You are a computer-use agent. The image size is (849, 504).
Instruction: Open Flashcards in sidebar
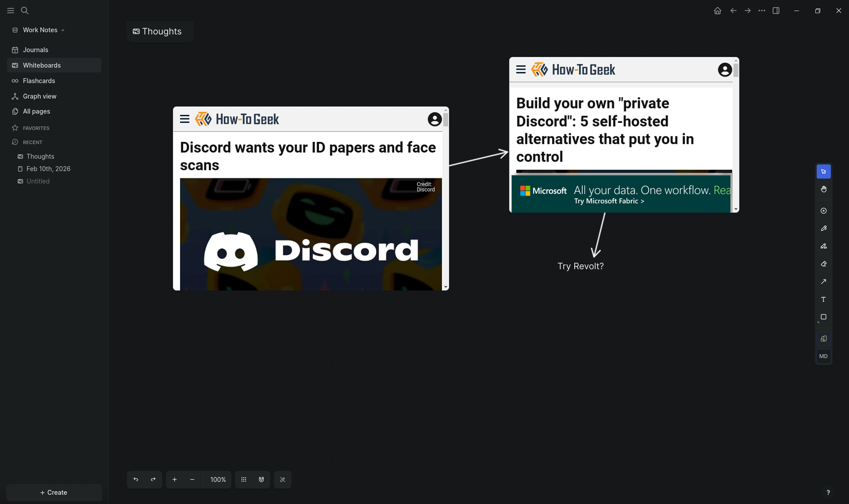pos(54,81)
